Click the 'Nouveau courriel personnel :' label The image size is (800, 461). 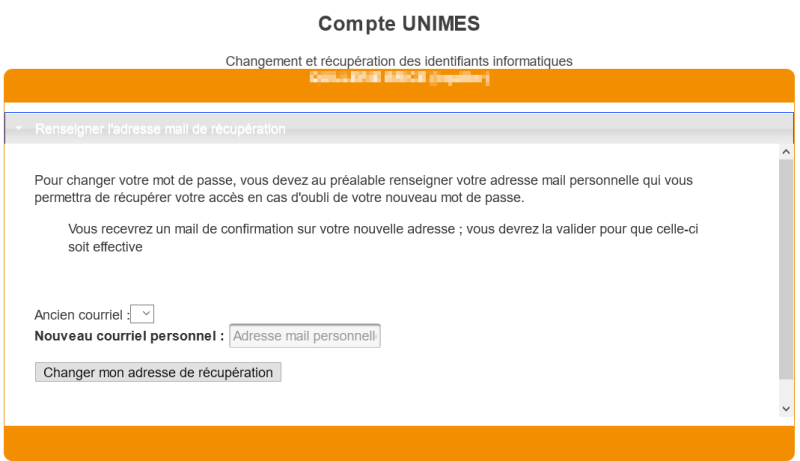[x=129, y=336]
